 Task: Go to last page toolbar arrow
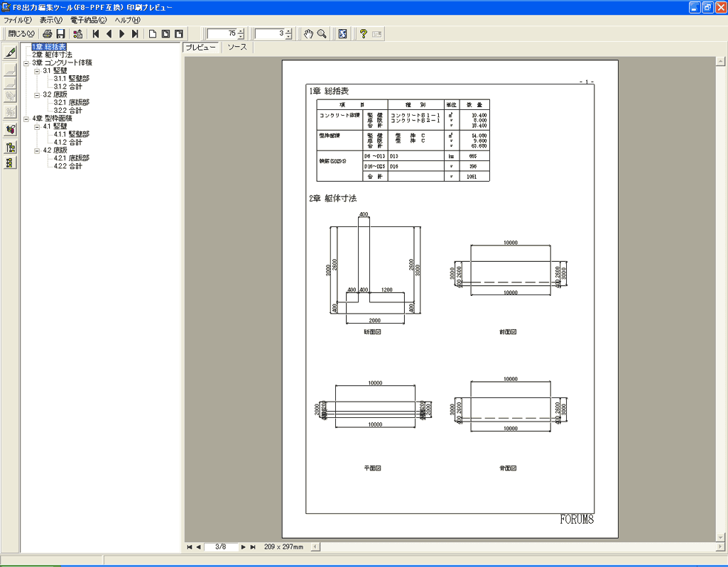(x=135, y=34)
